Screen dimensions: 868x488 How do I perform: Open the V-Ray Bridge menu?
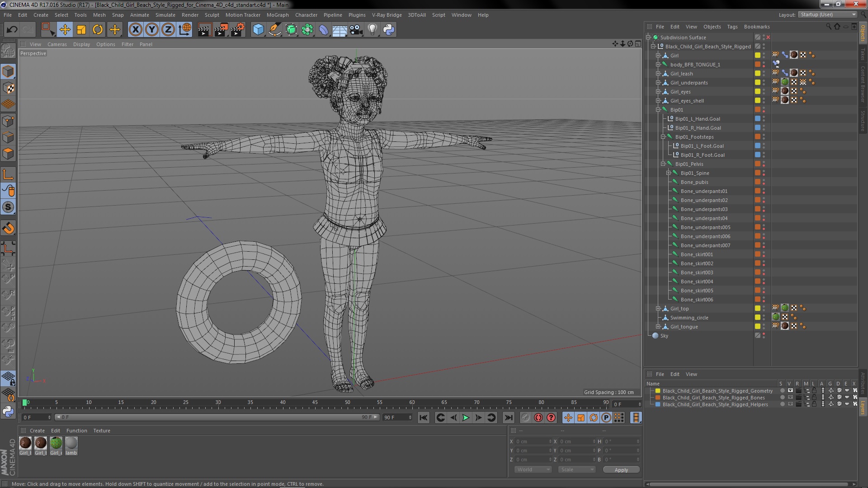(387, 15)
